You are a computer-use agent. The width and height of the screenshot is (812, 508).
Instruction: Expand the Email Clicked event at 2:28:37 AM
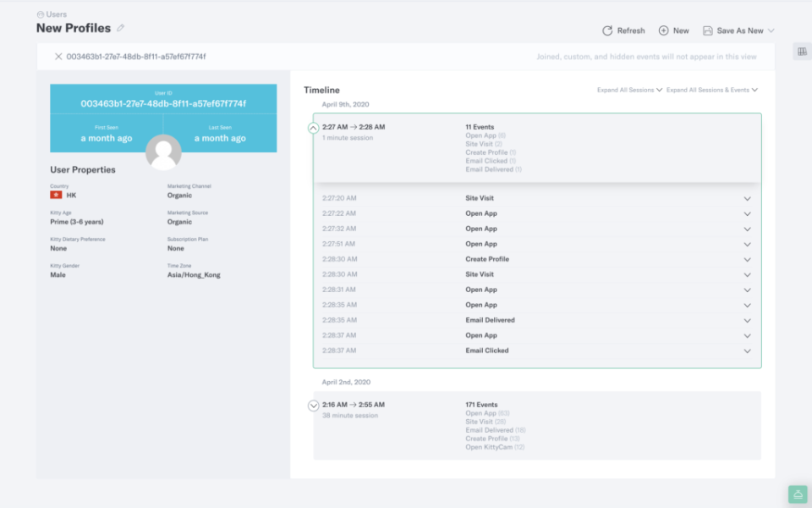[747, 351]
